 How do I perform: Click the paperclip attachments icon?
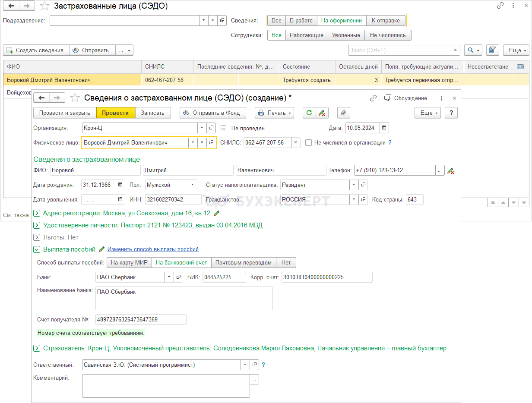pyautogui.click(x=344, y=113)
